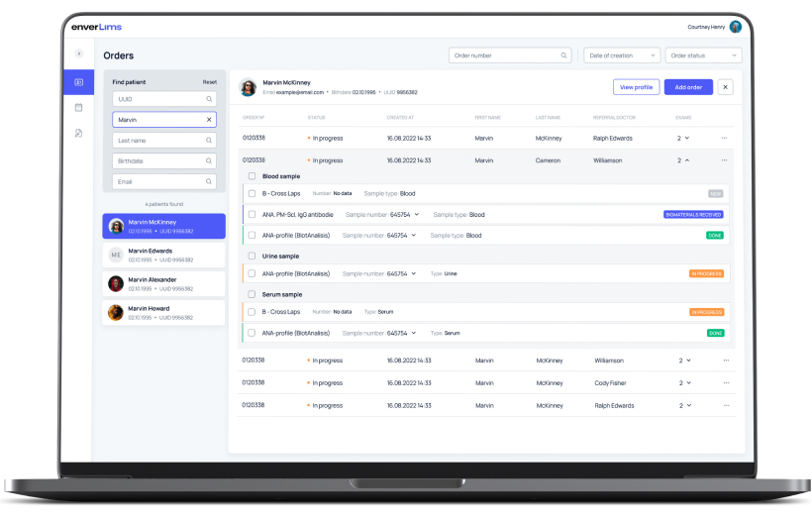This screenshot has width=812, height=520.
Task: Close the Marvin McKinney patient panel
Action: click(x=726, y=87)
